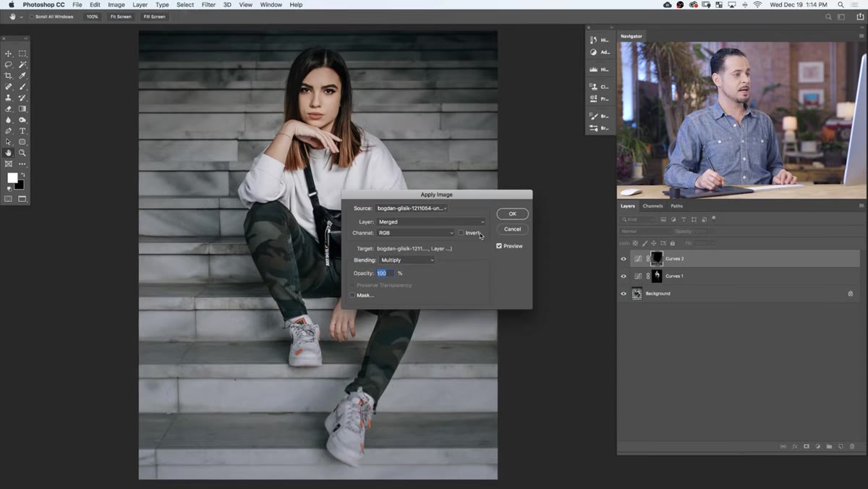Open the Window menu

pos(271,4)
